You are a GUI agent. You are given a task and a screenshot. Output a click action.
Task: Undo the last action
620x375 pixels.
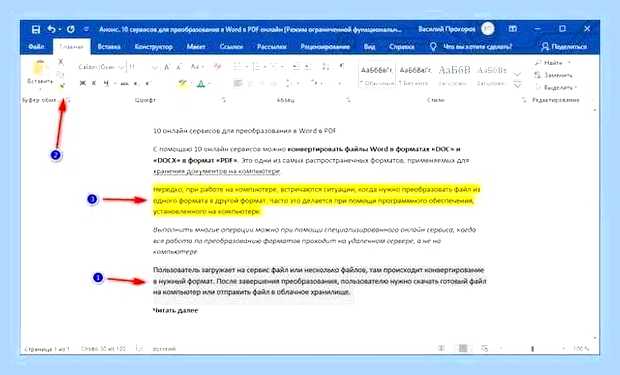pos(51,29)
